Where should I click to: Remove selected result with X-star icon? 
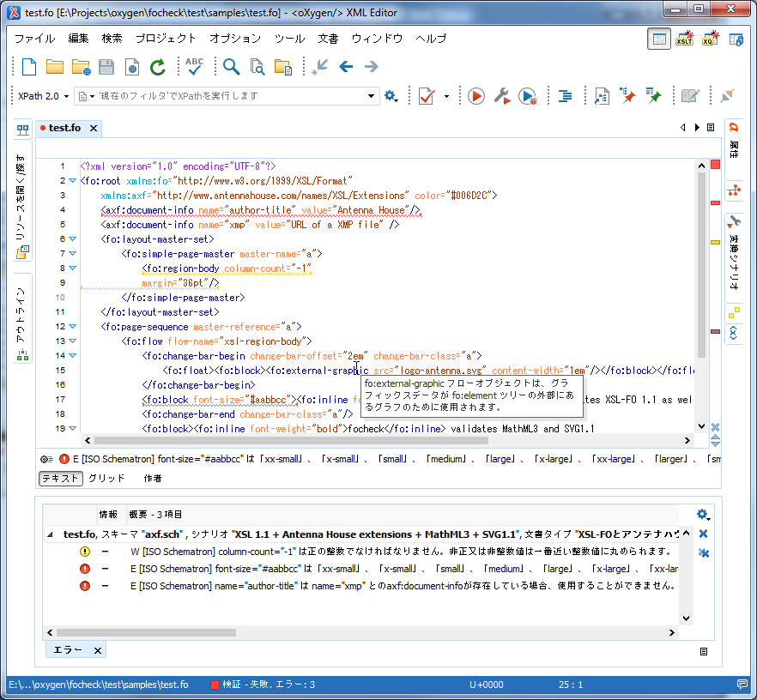click(704, 552)
